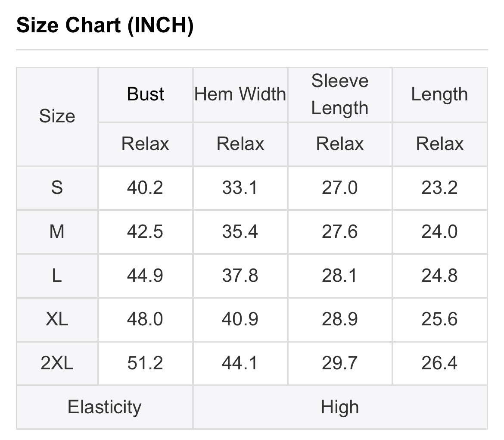Click hem width value 44.1
Viewport: 504px width, 440px height.
[240, 363]
